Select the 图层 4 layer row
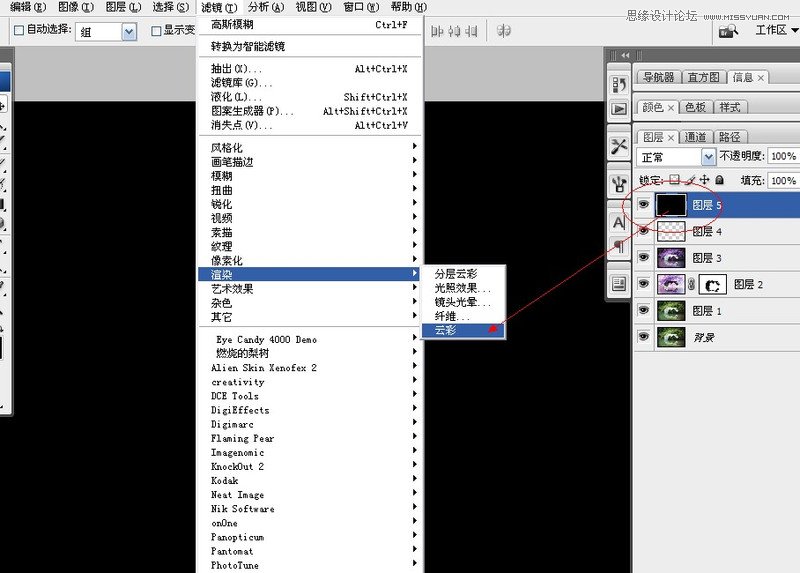 pos(717,231)
